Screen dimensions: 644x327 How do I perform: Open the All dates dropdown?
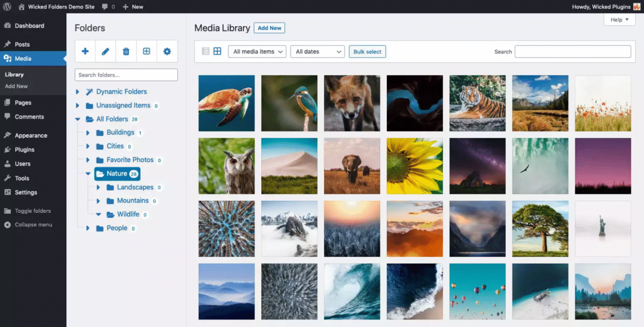(x=317, y=51)
